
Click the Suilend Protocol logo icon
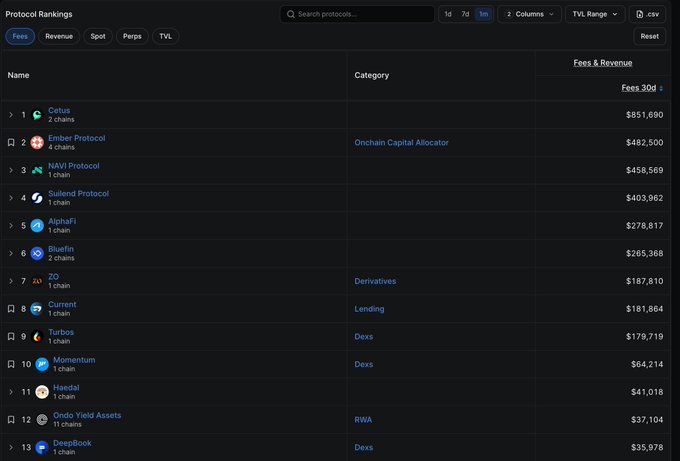point(37,198)
